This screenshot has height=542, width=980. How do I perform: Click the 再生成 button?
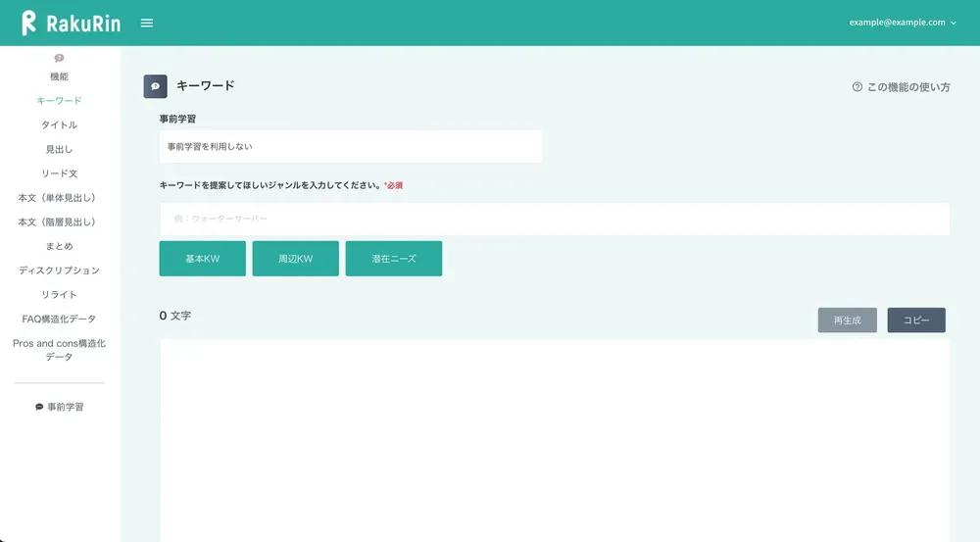(x=847, y=320)
